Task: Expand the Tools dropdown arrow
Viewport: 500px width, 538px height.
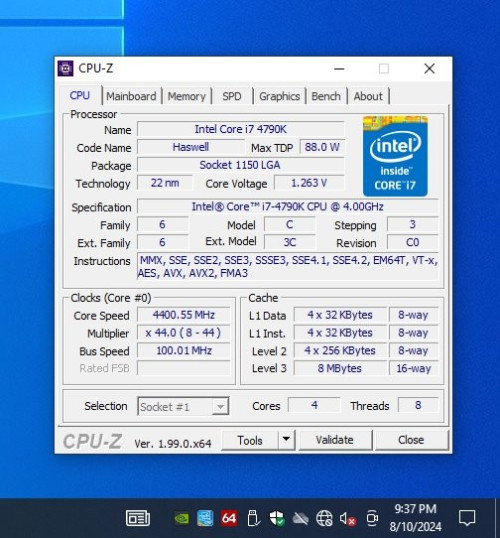Action: (286, 440)
